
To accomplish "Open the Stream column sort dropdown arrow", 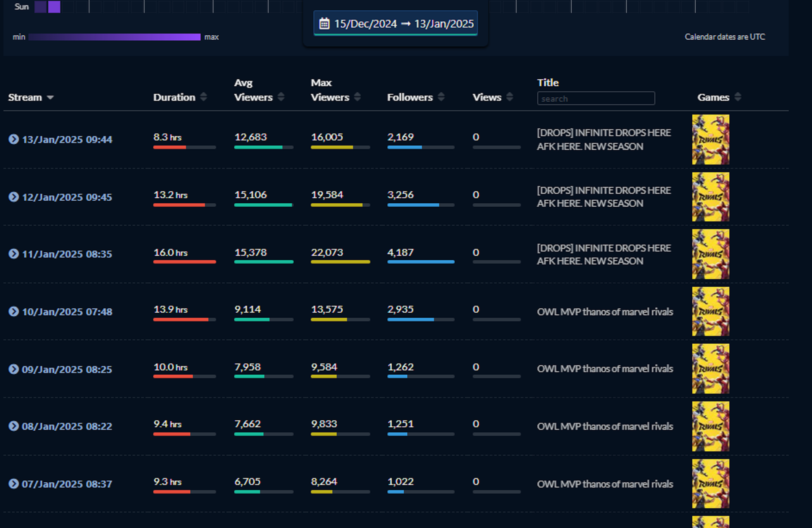I will pyautogui.click(x=50, y=97).
